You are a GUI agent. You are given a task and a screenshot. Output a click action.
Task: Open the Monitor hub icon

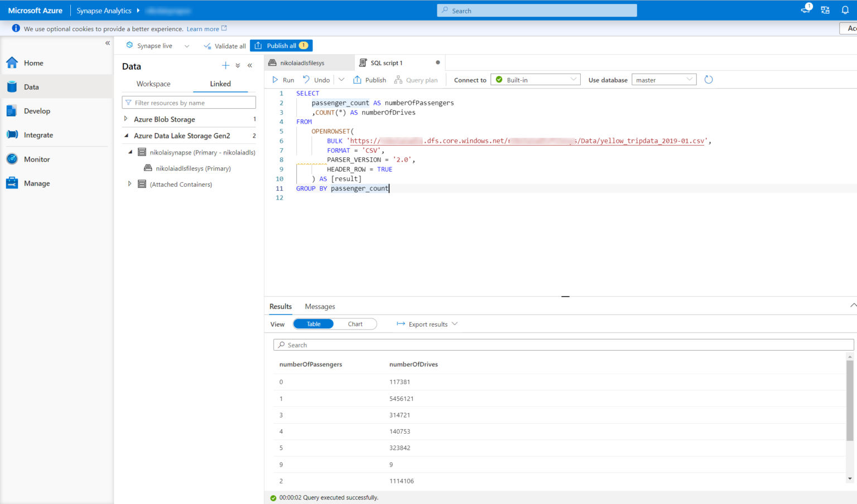[x=12, y=159]
